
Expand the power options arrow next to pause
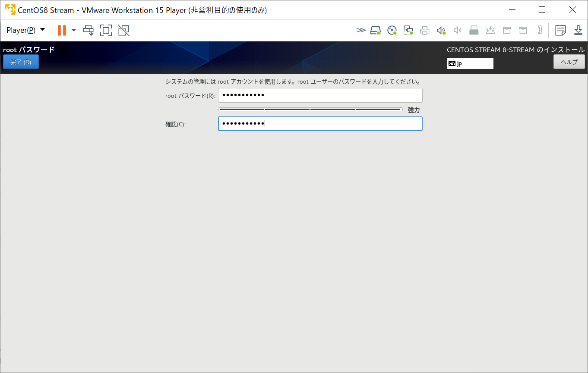click(x=74, y=30)
